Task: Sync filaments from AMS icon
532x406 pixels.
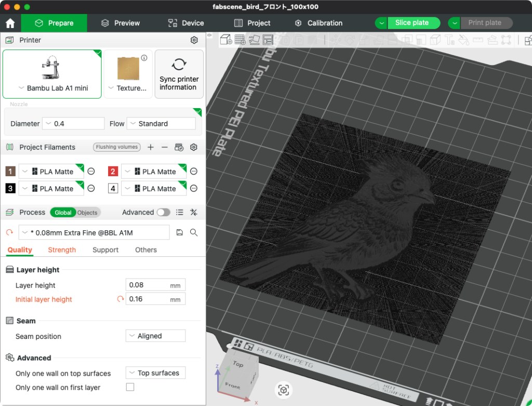Action: click(x=179, y=147)
